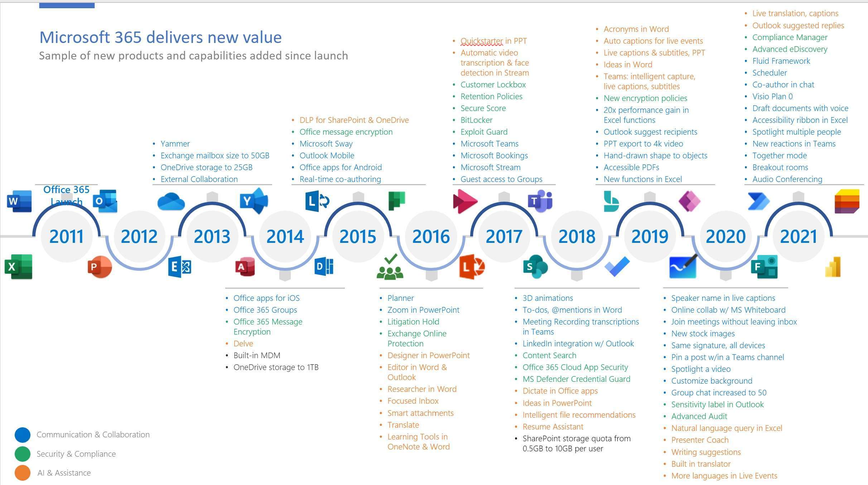Viewport: 868px width, 485px height.
Task: Select the Power BI icon in 2021
Action: pos(838,267)
